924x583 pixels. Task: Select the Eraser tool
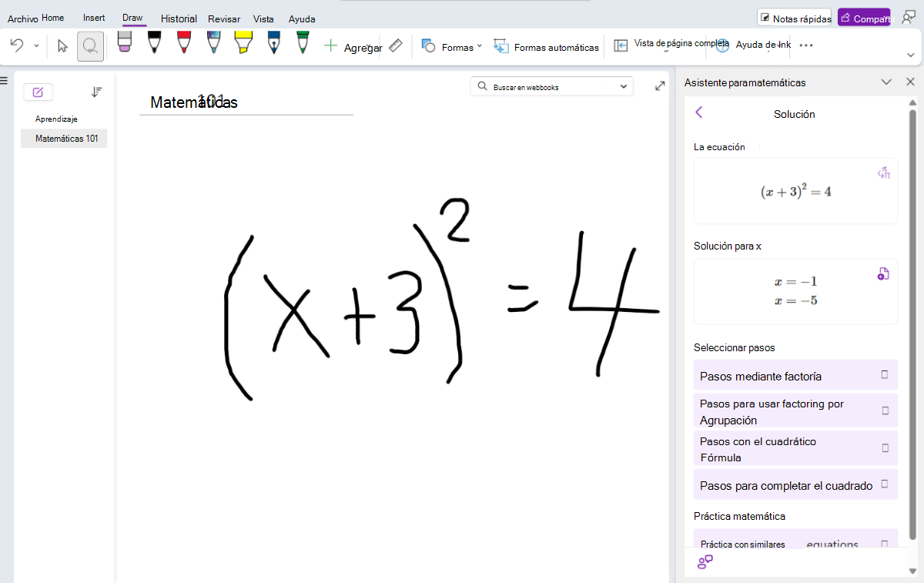pyautogui.click(x=124, y=46)
